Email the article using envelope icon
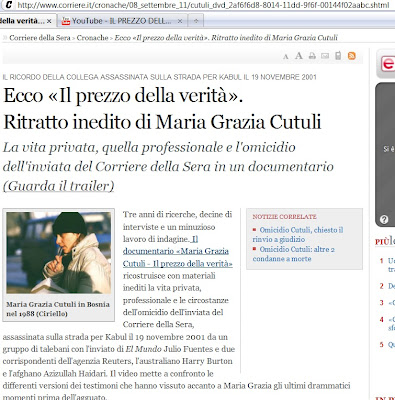 pos(325,56)
